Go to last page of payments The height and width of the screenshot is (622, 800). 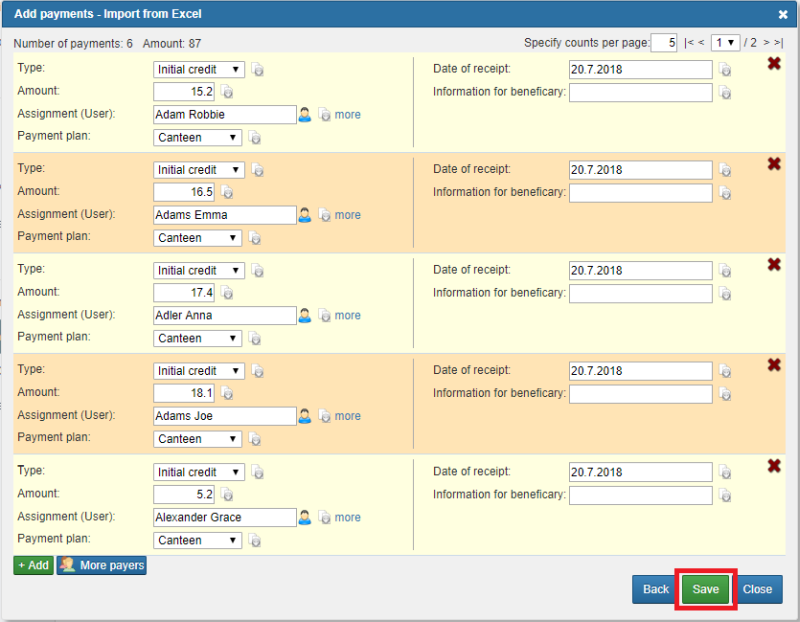click(x=779, y=43)
